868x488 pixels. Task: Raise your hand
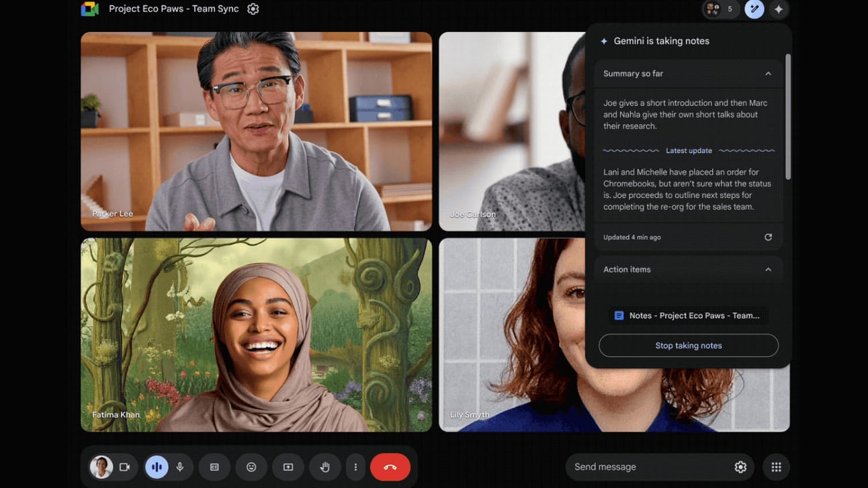pyautogui.click(x=325, y=467)
